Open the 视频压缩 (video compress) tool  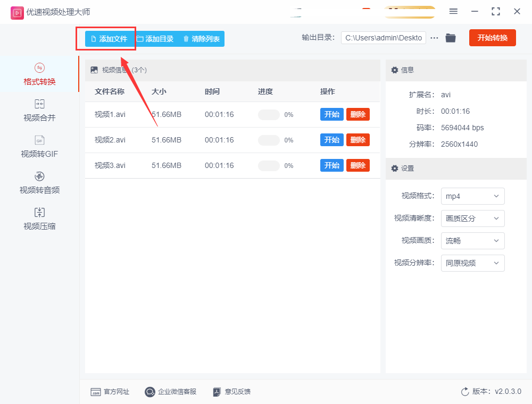[38, 218]
